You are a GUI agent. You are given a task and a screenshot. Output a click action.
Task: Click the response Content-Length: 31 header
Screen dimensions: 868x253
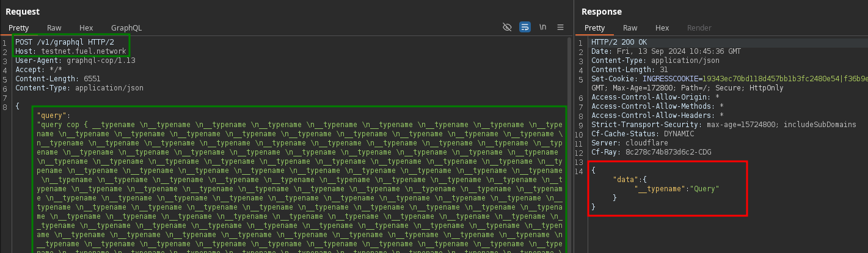630,70
